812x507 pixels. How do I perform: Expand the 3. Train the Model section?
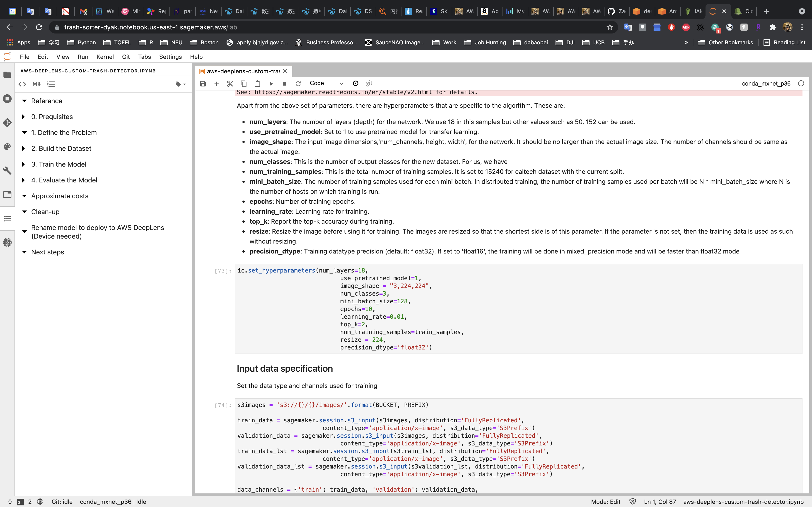coord(23,164)
